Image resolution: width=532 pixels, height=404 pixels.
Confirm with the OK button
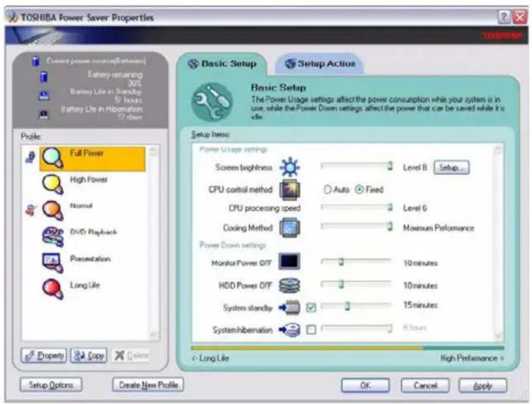click(365, 386)
